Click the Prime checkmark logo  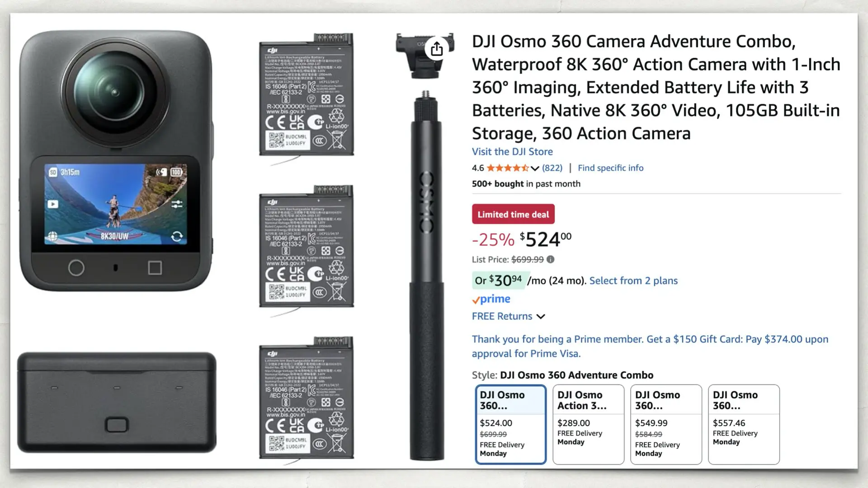491,299
